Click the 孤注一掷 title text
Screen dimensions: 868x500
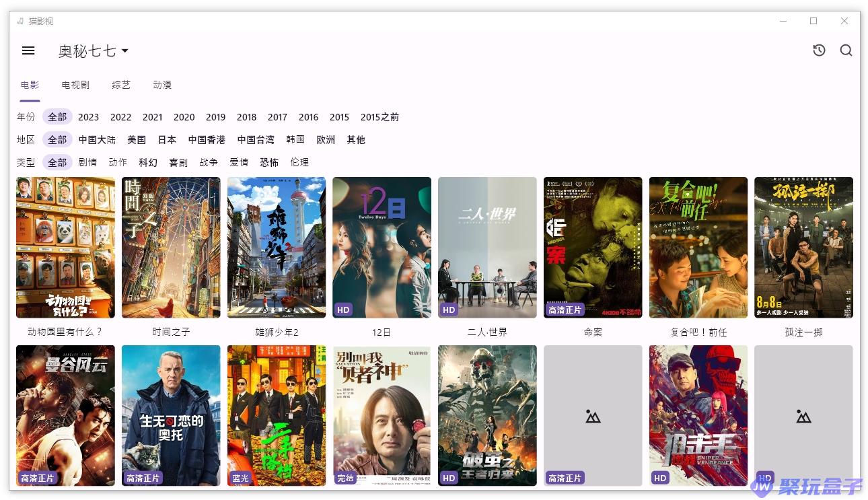[803, 332]
